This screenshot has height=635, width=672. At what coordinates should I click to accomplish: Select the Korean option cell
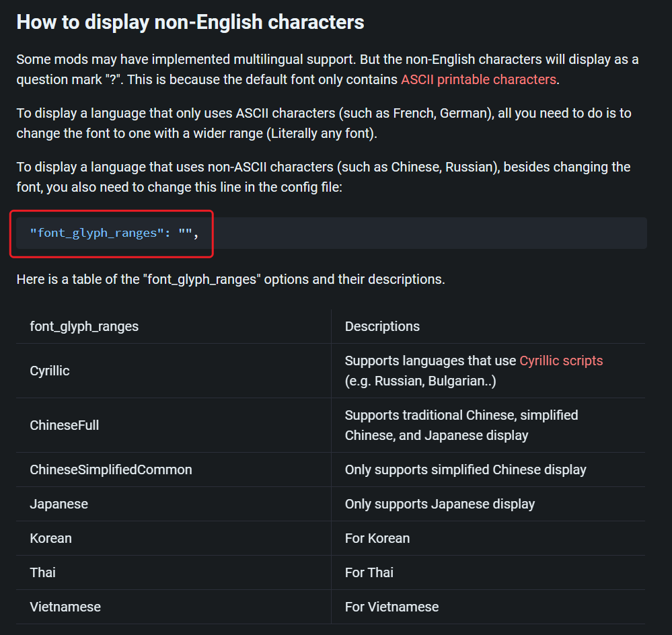tap(50, 538)
